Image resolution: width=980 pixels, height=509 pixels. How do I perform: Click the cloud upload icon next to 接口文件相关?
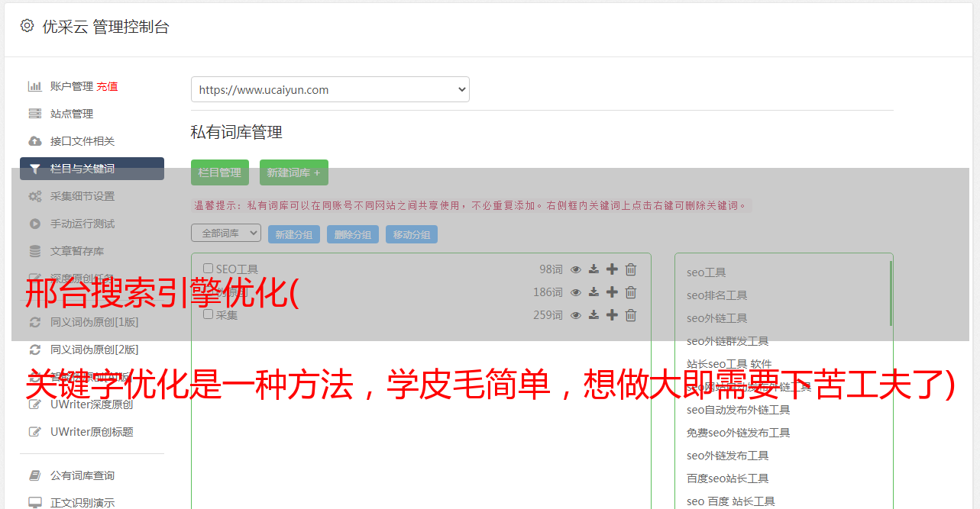point(34,141)
